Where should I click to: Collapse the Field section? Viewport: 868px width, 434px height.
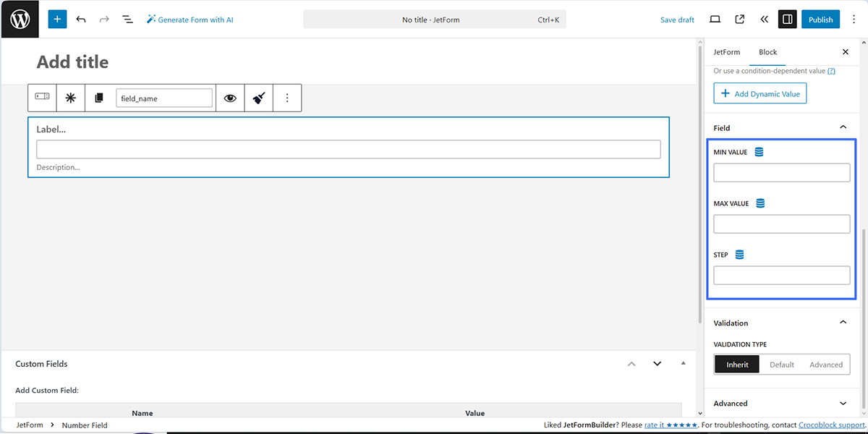coord(843,127)
